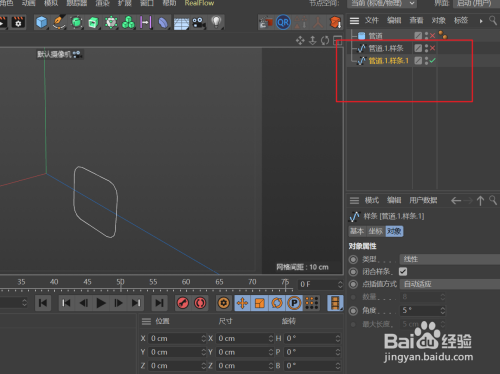
Task: Go back in Attribute Manager history
Action: [456, 201]
